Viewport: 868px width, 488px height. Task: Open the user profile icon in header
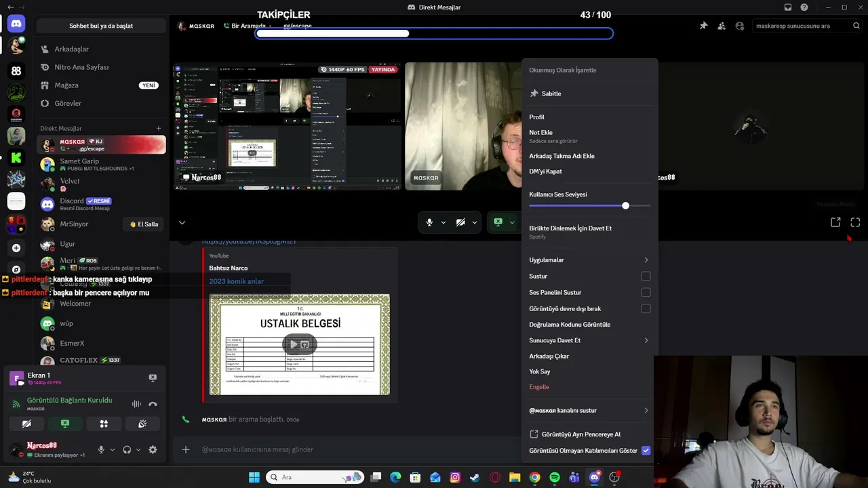coord(740,26)
